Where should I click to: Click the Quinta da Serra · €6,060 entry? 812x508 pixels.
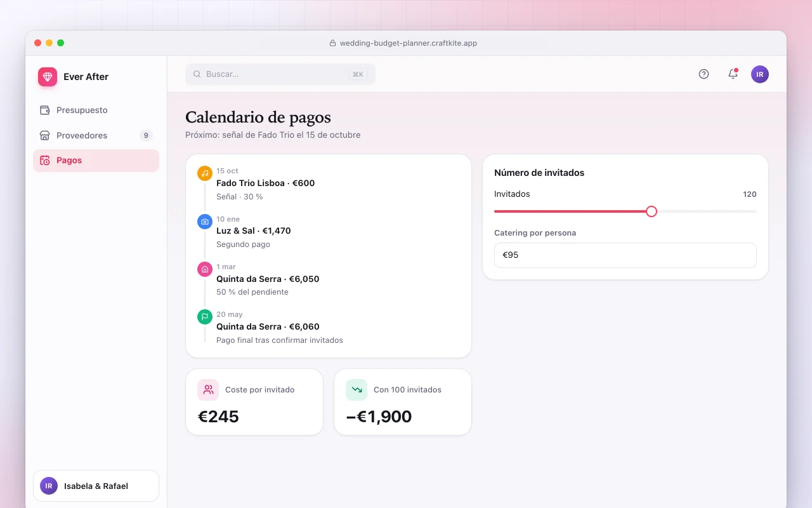(x=268, y=326)
